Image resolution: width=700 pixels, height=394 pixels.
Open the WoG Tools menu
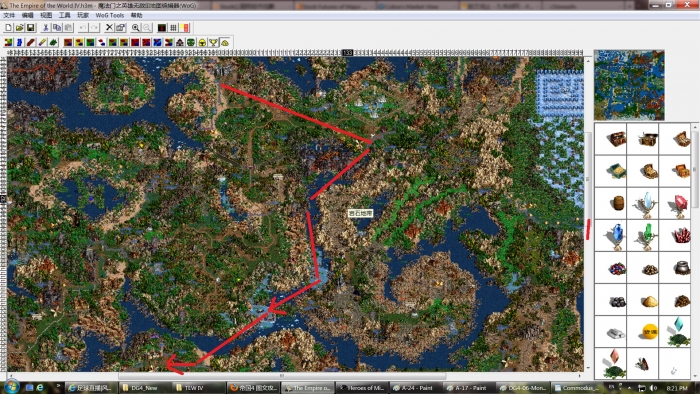coord(109,15)
